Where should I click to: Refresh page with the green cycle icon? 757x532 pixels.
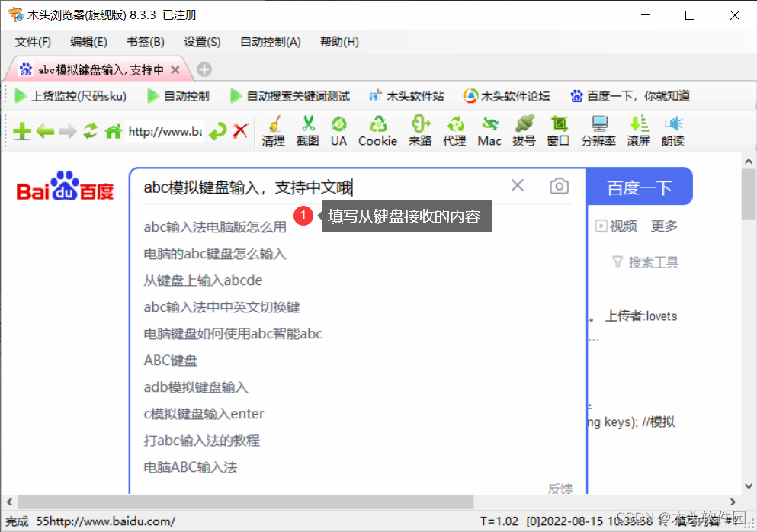[x=90, y=131]
